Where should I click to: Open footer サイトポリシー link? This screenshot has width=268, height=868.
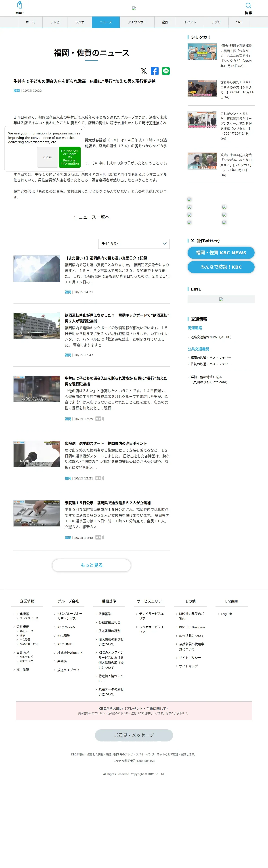(x=190, y=658)
